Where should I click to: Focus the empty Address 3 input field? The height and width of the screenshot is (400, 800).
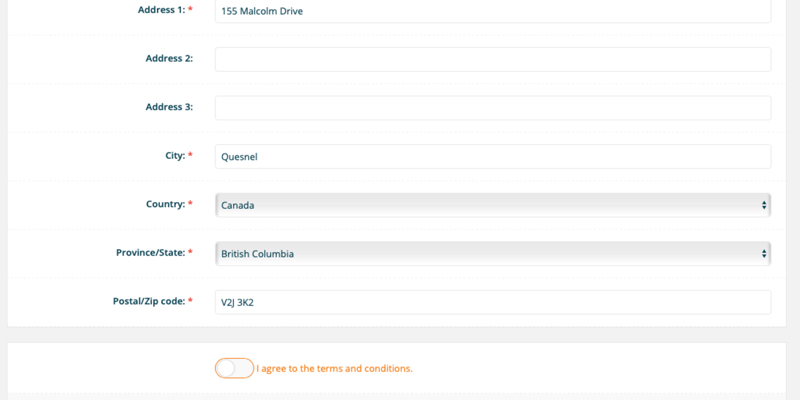(x=493, y=108)
